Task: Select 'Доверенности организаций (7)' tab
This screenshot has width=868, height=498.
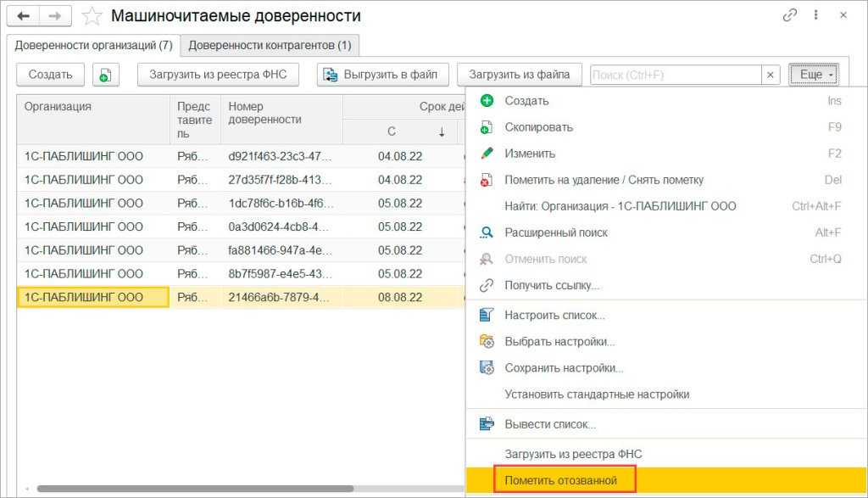Action: (x=93, y=45)
